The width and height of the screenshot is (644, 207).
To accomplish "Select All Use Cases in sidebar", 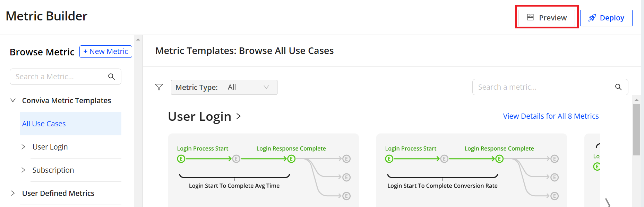I will pos(44,124).
